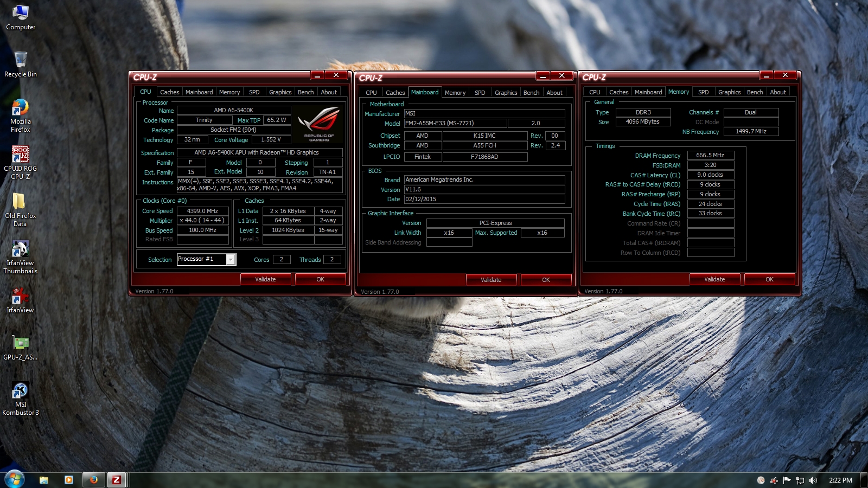The width and height of the screenshot is (868, 488).
Task: Click the BIOS Version V11.6 field
Action: click(484, 189)
